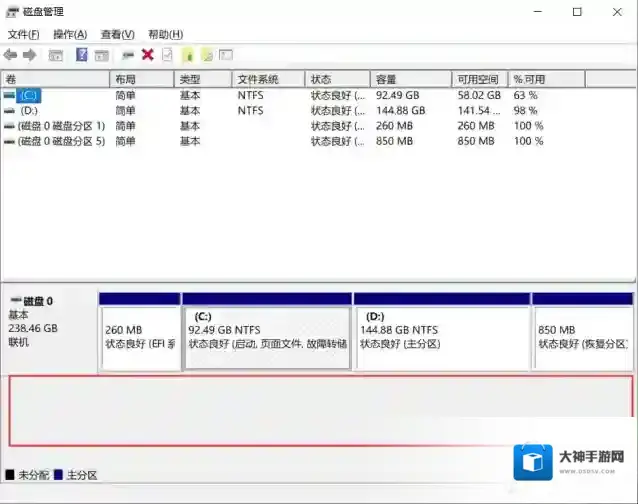Image resolution: width=638 pixels, height=504 pixels.
Task: Sort by the 容量 column header
Action: (x=411, y=79)
